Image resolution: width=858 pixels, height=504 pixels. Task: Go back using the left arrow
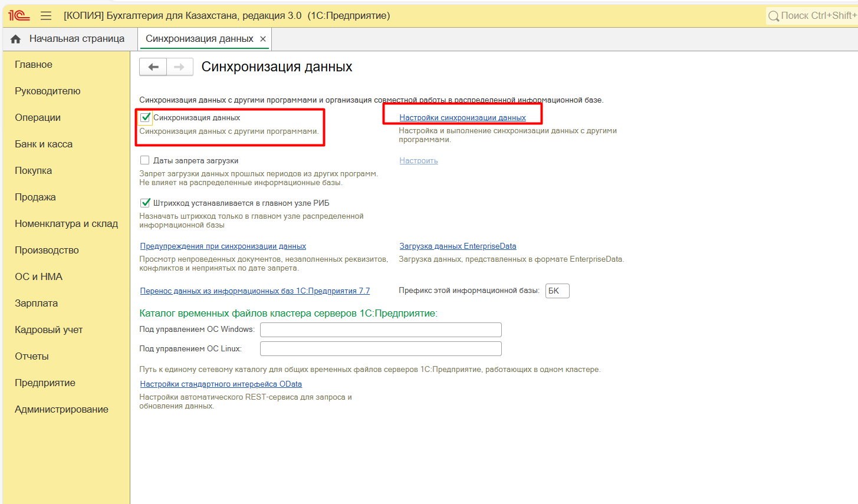point(153,67)
